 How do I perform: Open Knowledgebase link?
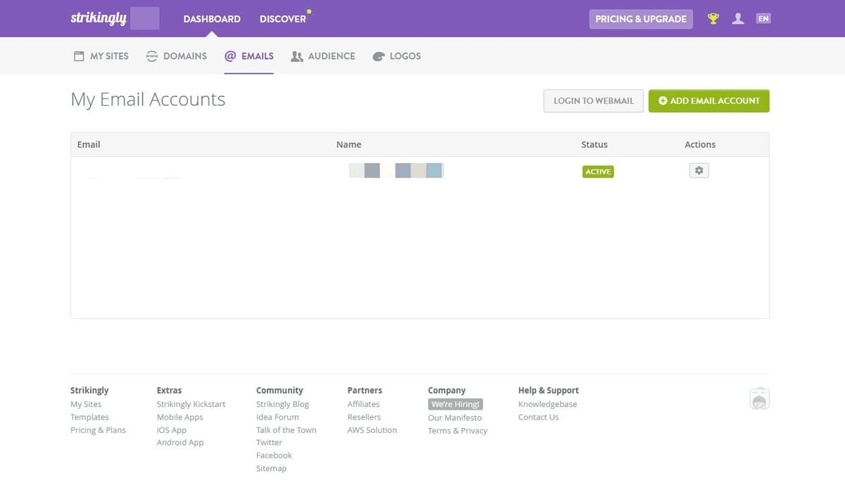tap(547, 404)
